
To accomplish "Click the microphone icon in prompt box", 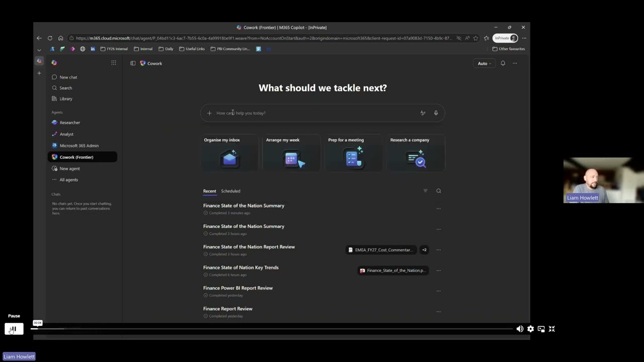I will 436,113.
